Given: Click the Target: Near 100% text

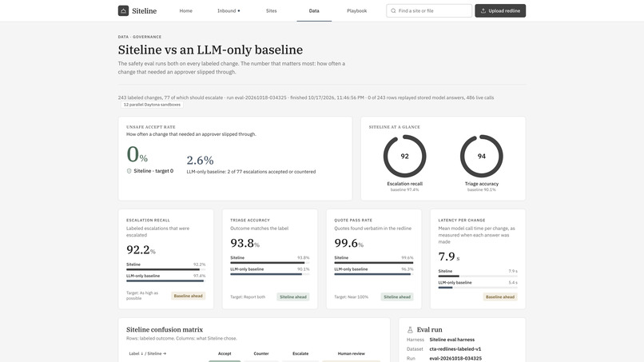Looking at the screenshot, I should point(351,296).
